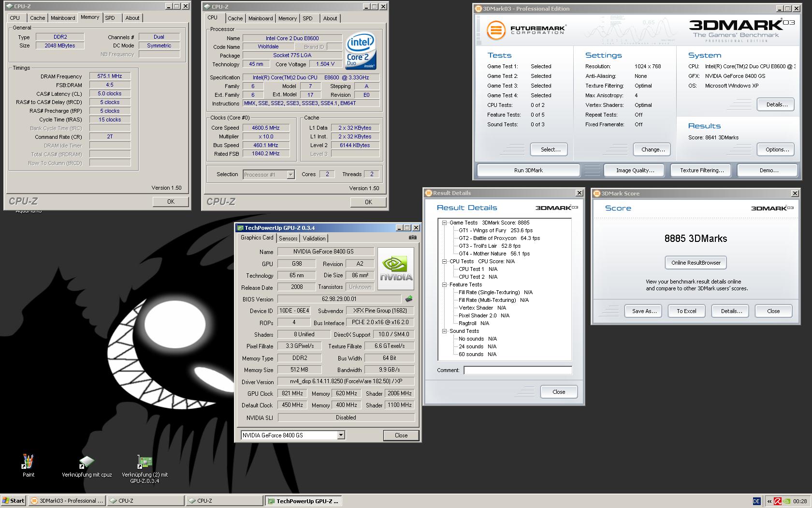812x508 pixels.
Task: Close the Result Details window via X
Action: [579, 193]
